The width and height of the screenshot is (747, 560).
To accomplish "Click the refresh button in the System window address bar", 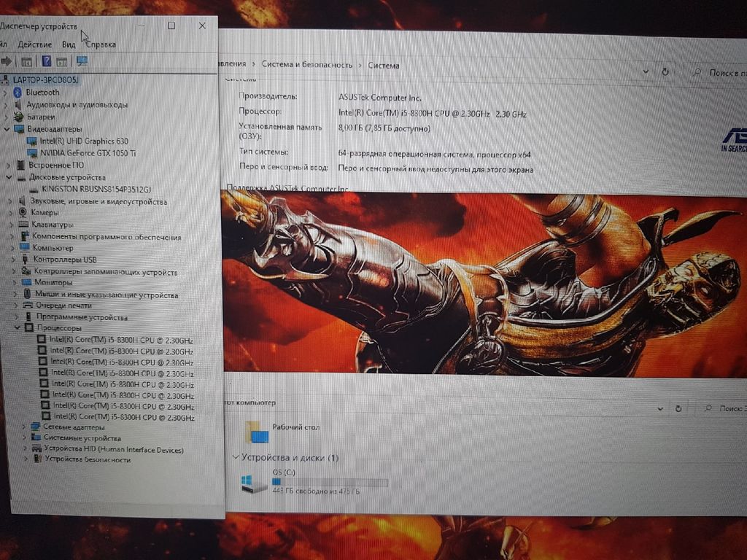I will click(x=665, y=72).
